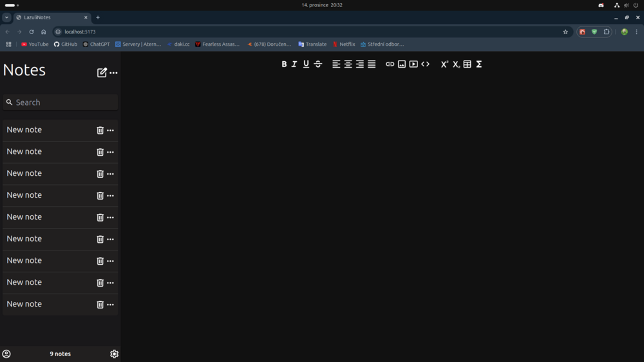Toggle italic formatting in editor toolbar
644x362 pixels.
(x=294, y=64)
